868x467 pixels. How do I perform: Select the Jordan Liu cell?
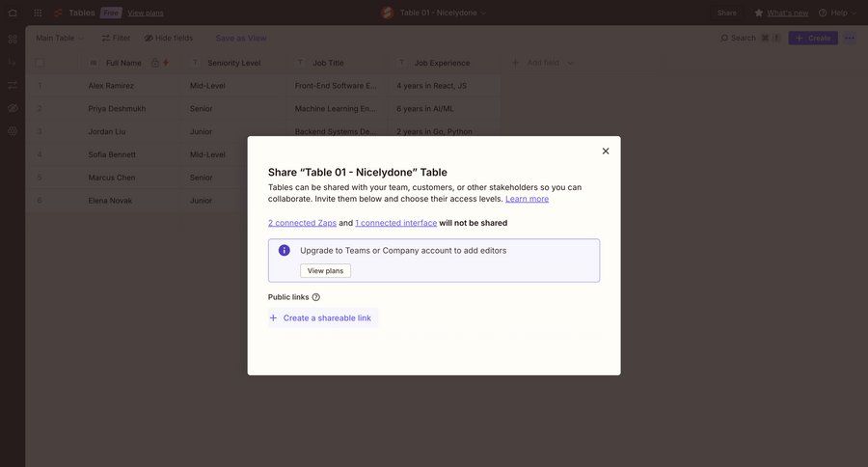[132, 132]
